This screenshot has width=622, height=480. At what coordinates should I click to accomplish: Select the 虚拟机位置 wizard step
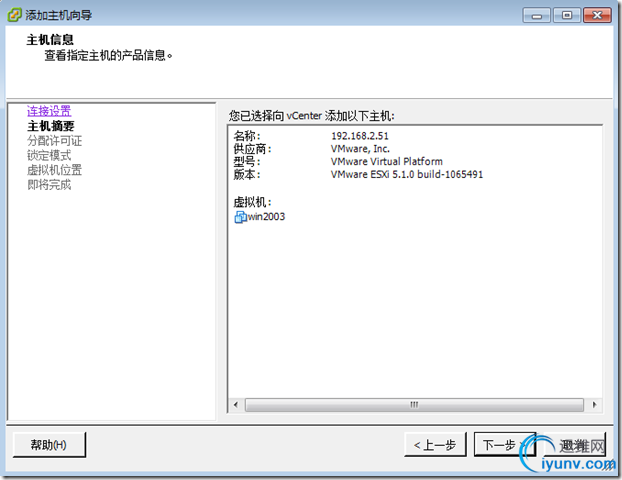(54, 170)
